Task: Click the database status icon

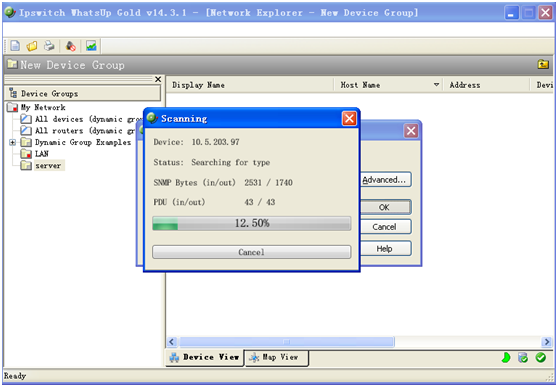Action: (523, 357)
